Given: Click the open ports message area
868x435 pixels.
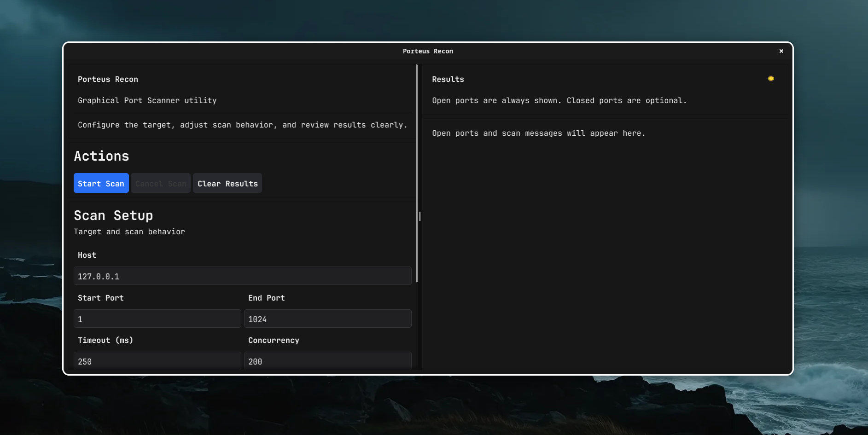Looking at the screenshot, I should point(538,133).
